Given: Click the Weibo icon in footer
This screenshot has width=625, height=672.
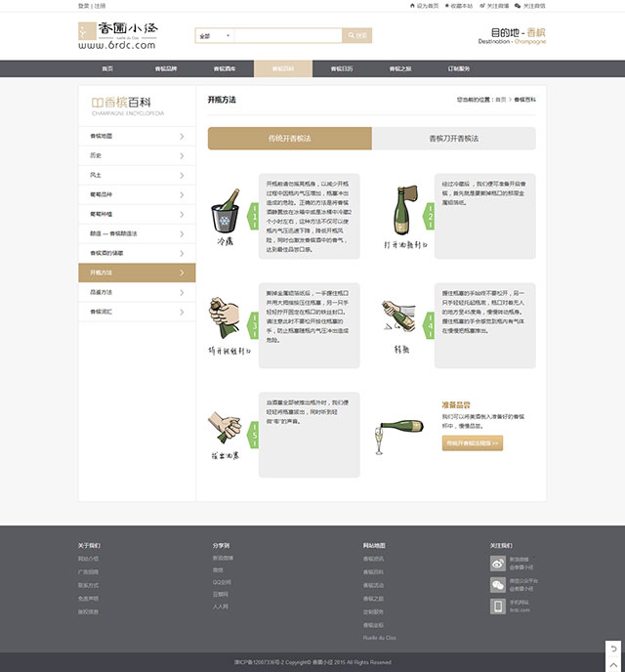Looking at the screenshot, I should tap(498, 563).
